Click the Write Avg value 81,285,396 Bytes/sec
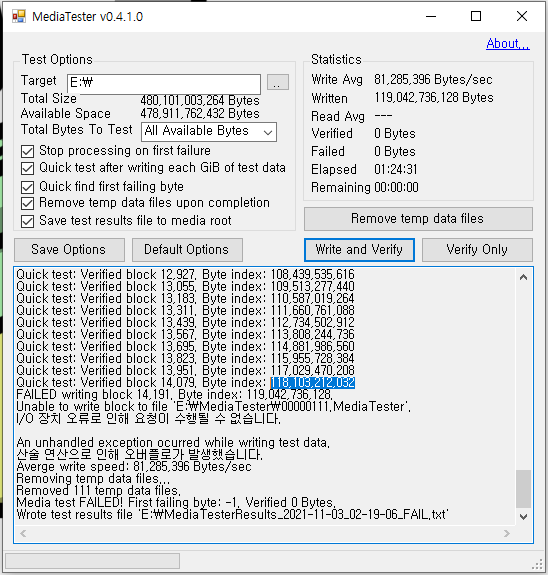The image size is (548, 575). (433, 80)
